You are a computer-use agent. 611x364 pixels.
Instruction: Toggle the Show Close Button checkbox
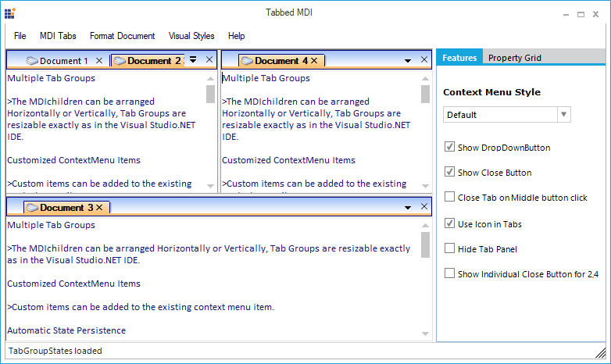click(450, 172)
